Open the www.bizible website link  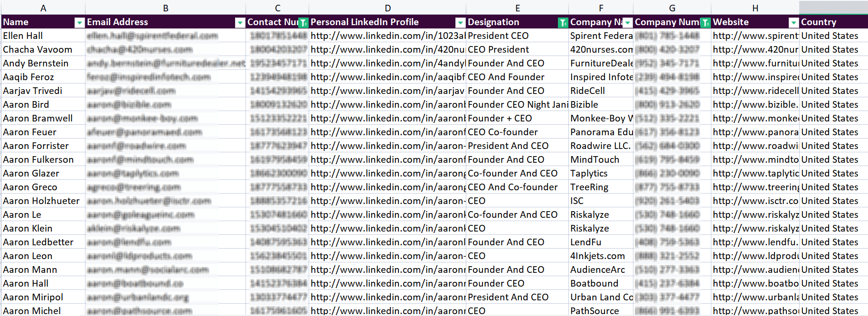[x=755, y=104]
